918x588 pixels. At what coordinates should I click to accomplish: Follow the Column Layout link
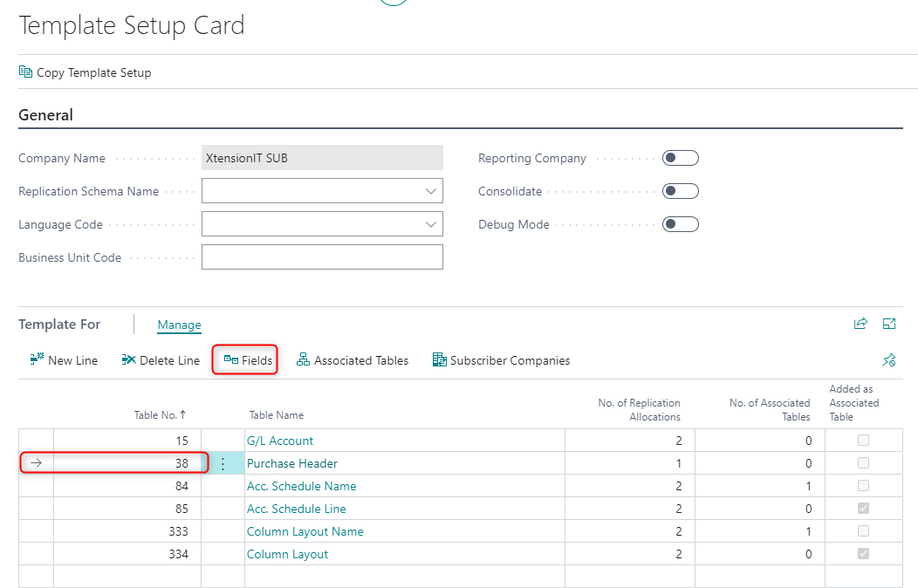coord(287,554)
